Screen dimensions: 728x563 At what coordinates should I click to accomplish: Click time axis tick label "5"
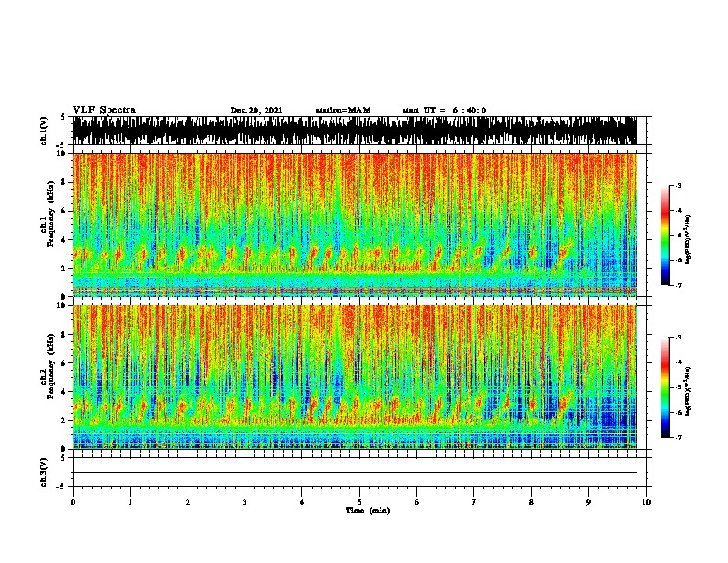[359, 502]
